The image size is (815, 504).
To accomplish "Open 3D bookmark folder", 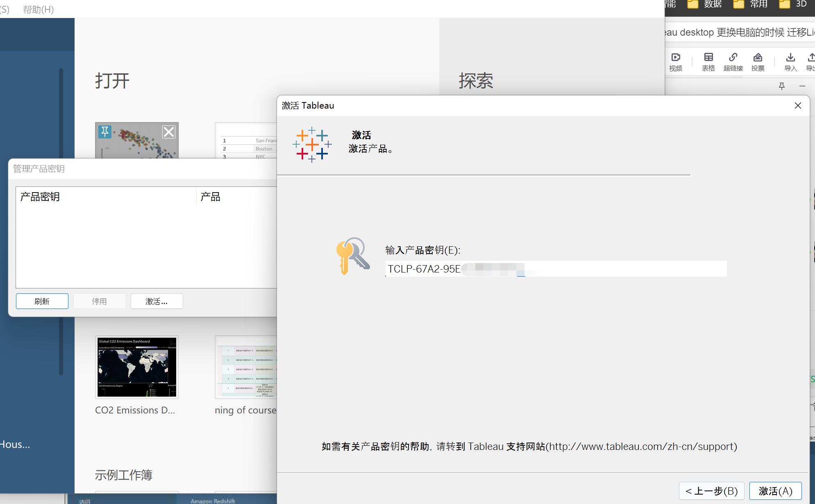I will click(793, 4).
